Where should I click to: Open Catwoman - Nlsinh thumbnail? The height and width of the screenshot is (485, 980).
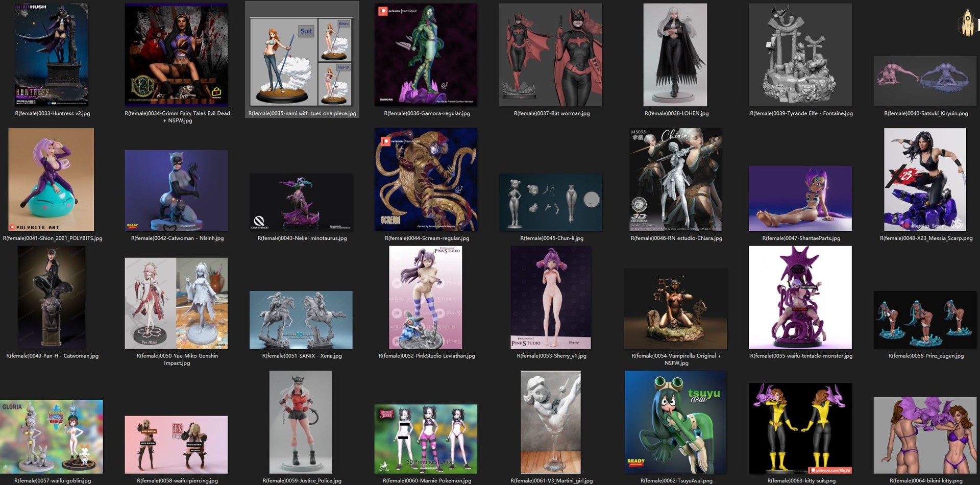[x=177, y=190]
